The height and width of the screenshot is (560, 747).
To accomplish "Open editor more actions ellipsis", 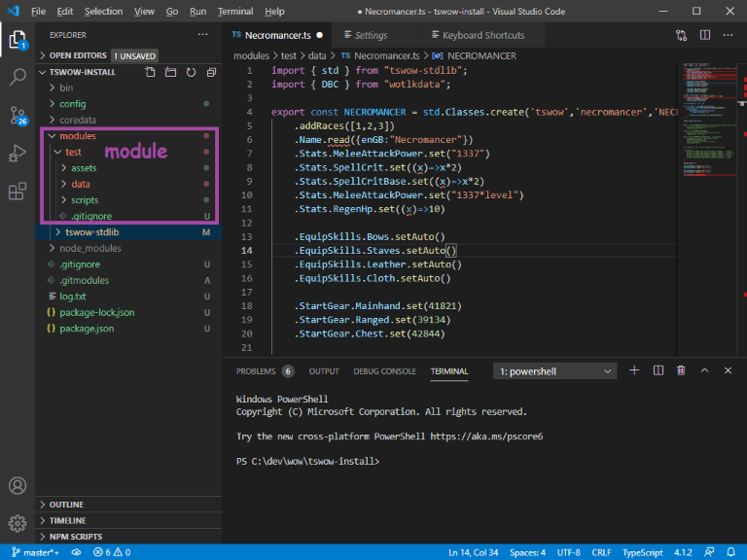I will click(728, 35).
